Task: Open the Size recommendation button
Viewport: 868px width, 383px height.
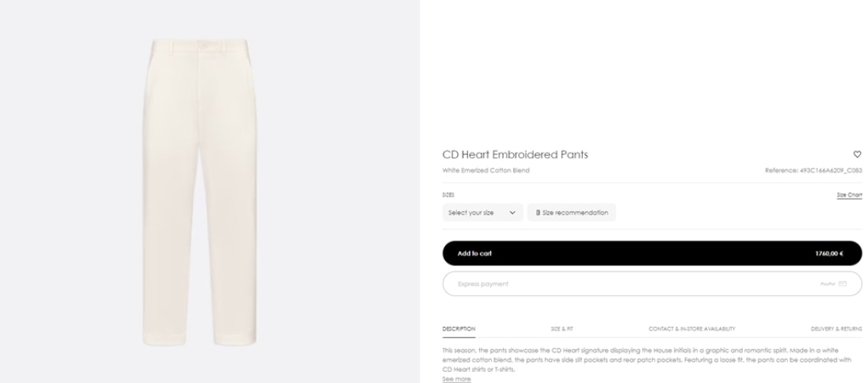Action: (571, 212)
